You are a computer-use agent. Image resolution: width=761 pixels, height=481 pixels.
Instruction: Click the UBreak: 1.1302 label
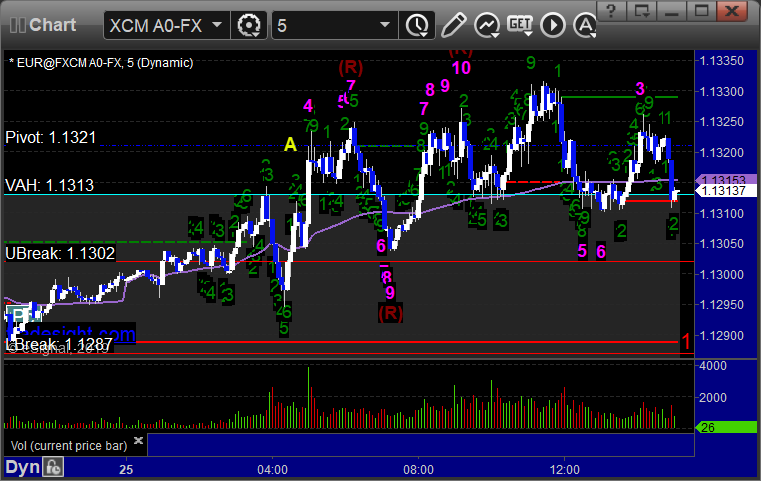click(x=60, y=253)
